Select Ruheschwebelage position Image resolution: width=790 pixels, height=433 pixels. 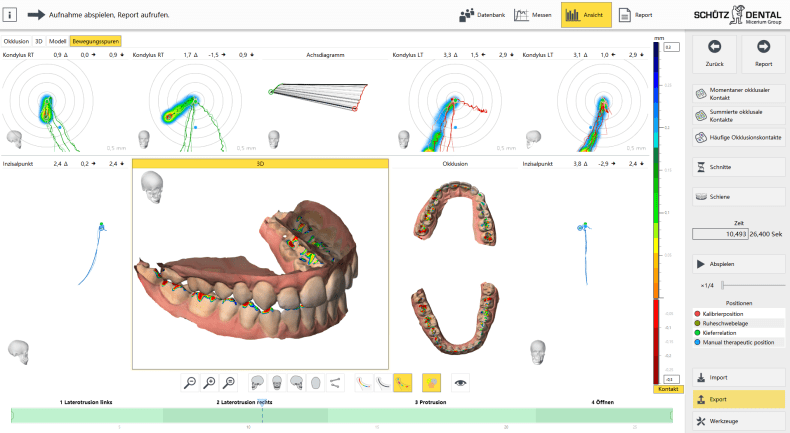point(739,323)
